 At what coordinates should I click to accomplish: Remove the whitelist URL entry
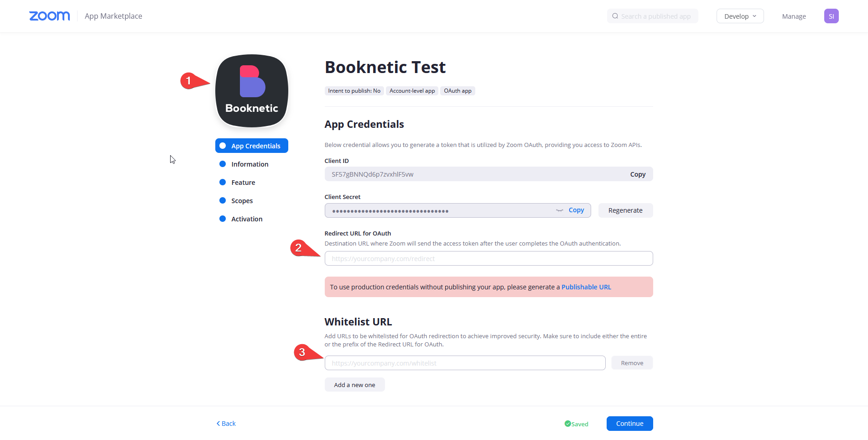click(632, 363)
